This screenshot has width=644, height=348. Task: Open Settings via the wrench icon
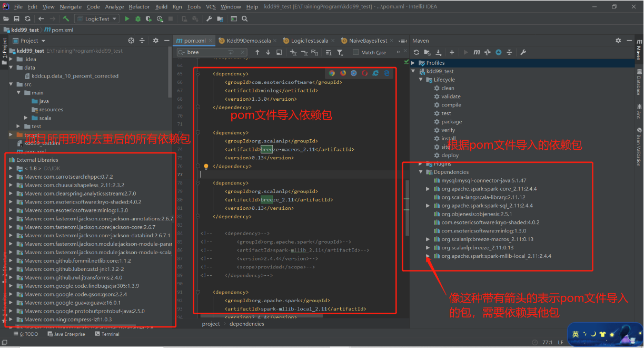209,18
